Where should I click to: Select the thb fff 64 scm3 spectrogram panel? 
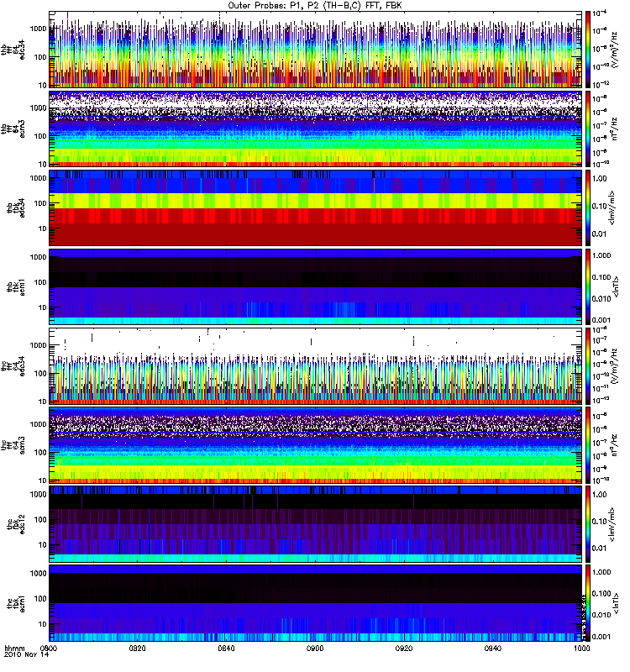316,129
